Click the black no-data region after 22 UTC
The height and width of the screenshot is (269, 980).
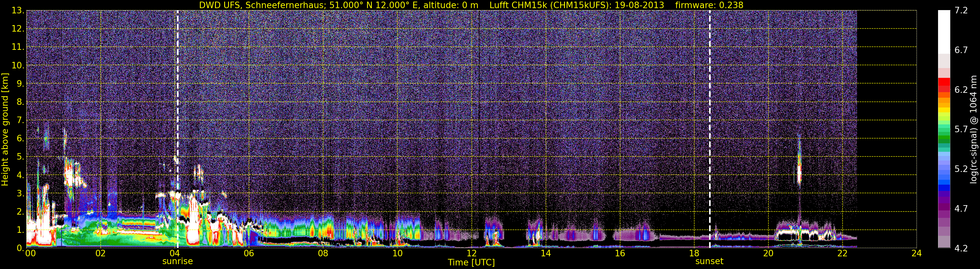(886, 129)
